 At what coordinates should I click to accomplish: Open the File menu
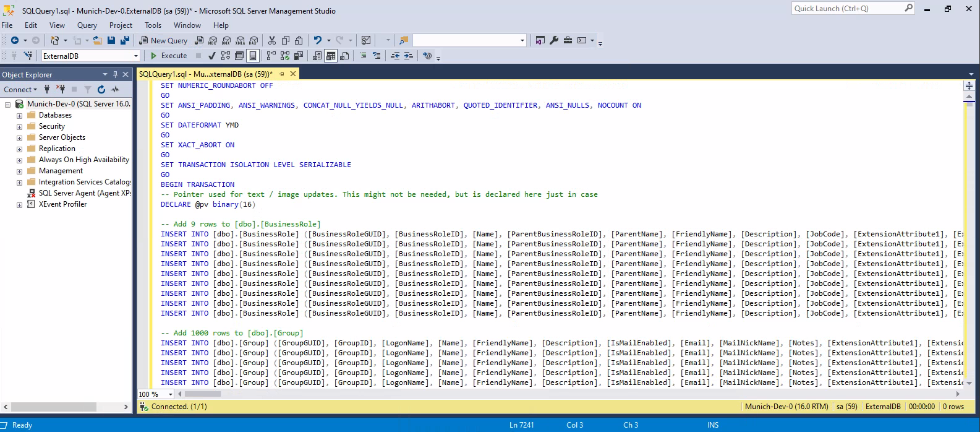tap(7, 25)
